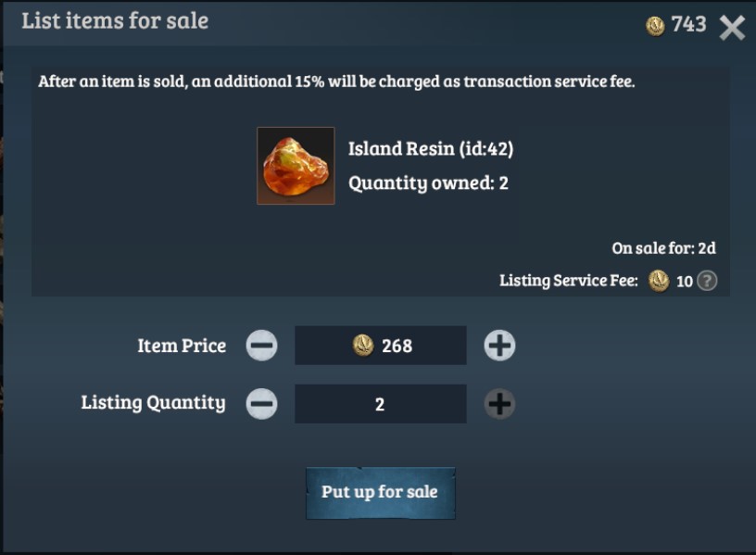Click the Island Resin (id:42) item name
Image resolution: width=756 pixels, height=555 pixels.
[431, 148]
